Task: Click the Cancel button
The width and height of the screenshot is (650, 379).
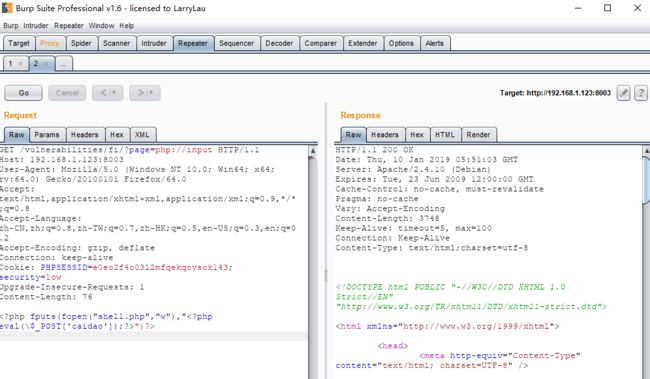Action: pyautogui.click(x=67, y=93)
